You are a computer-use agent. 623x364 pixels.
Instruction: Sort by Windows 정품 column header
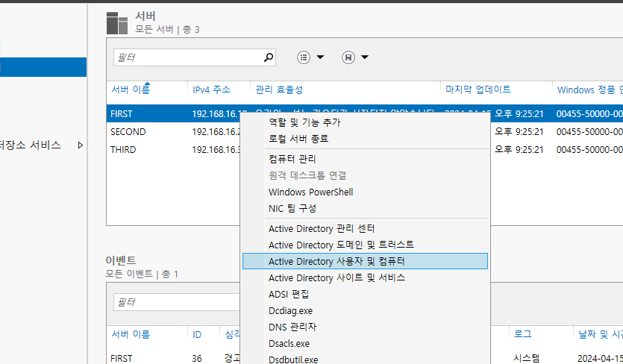[589, 90]
